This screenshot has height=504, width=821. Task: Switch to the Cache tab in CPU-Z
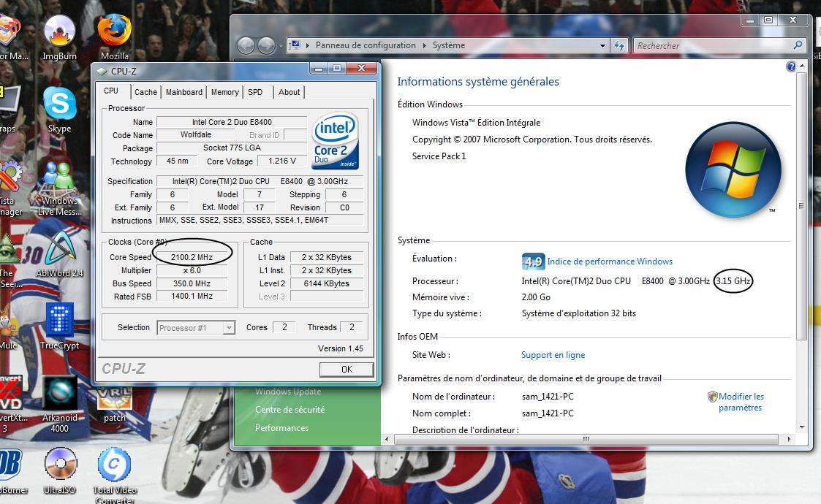coord(145,92)
